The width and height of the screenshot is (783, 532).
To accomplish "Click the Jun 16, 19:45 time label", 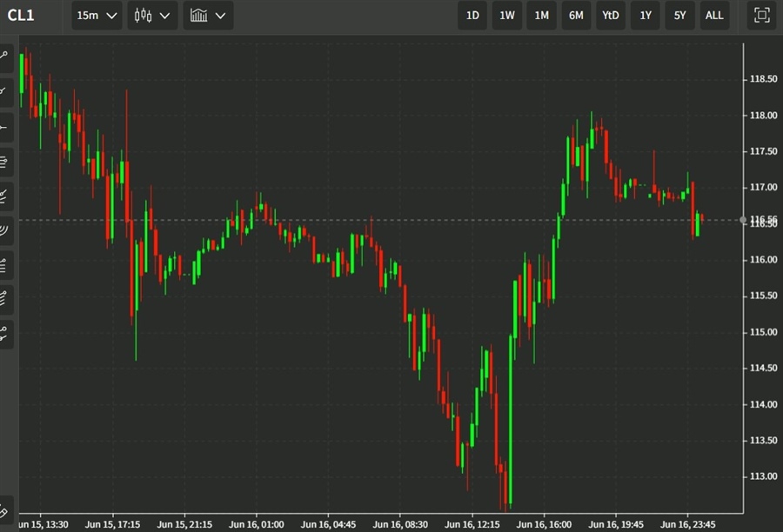I will click(x=616, y=524).
